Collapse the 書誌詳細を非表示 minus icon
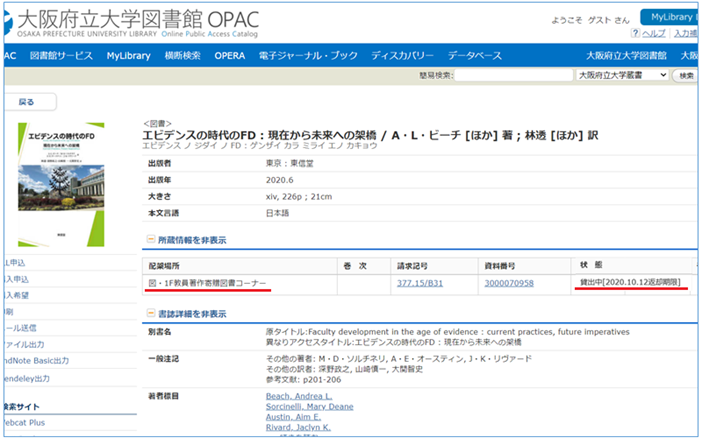 (151, 313)
